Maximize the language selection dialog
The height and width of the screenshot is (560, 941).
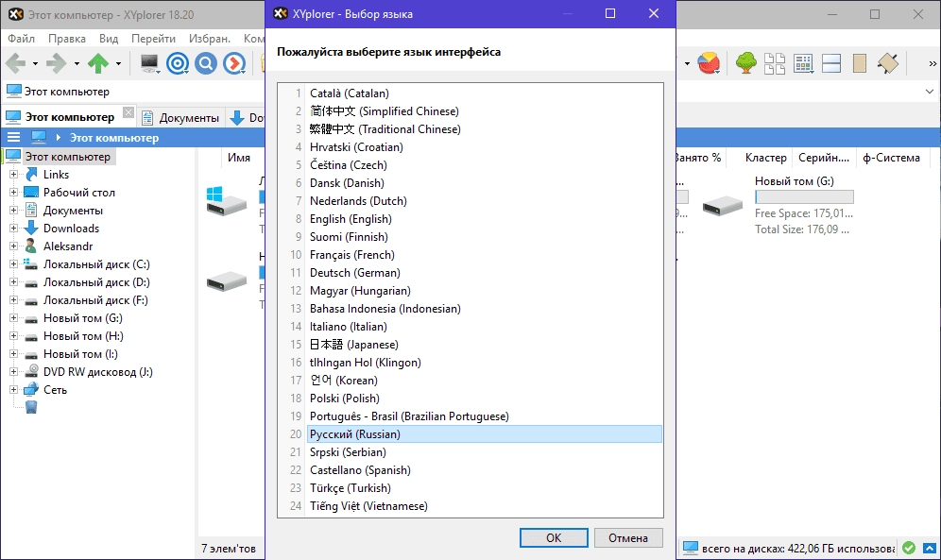pos(610,13)
